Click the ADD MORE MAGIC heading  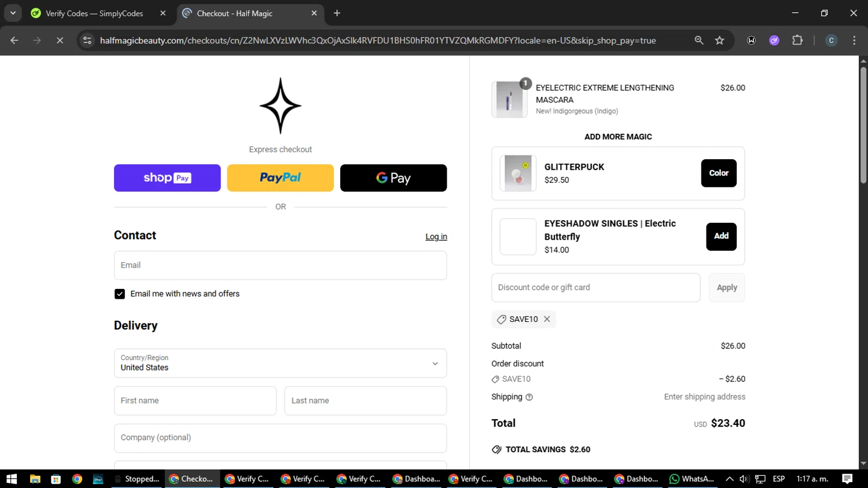pyautogui.click(x=618, y=137)
